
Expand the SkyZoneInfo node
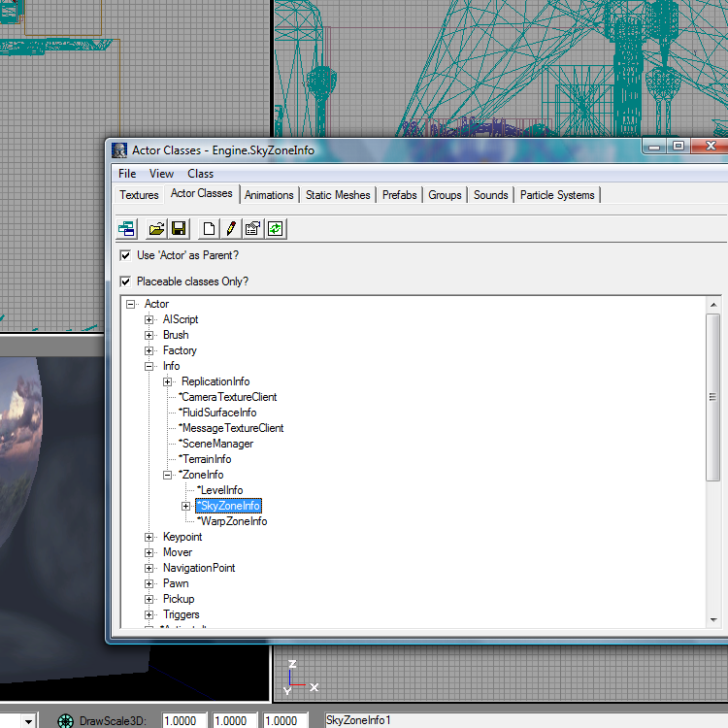[x=185, y=506]
